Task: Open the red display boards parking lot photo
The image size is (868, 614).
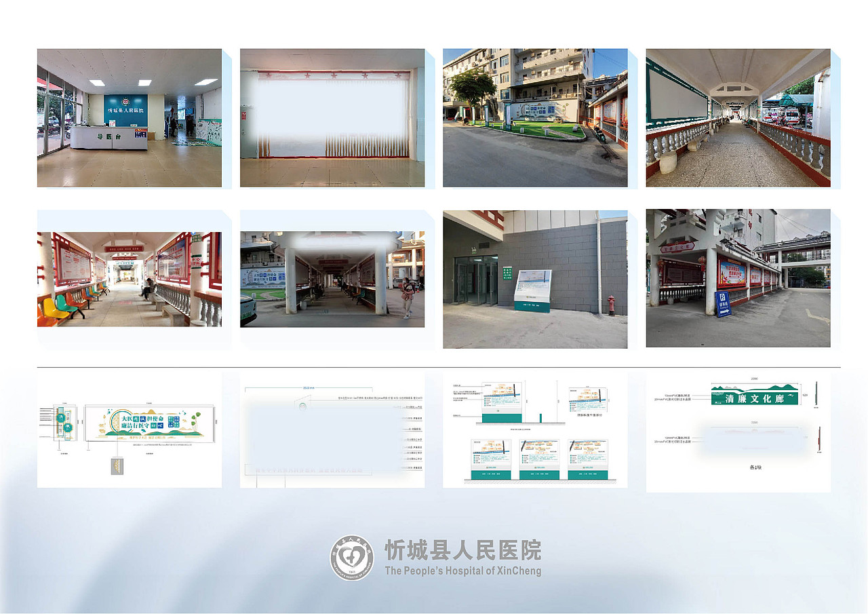Action: (737, 278)
